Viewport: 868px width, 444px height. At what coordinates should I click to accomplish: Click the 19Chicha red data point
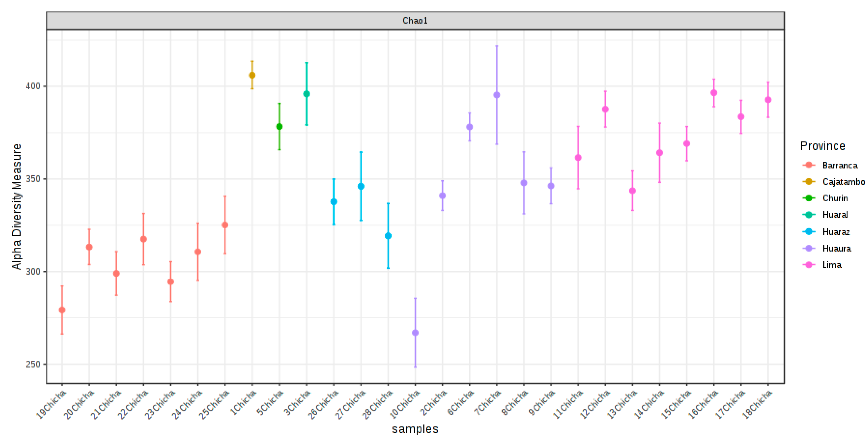pyautogui.click(x=62, y=310)
